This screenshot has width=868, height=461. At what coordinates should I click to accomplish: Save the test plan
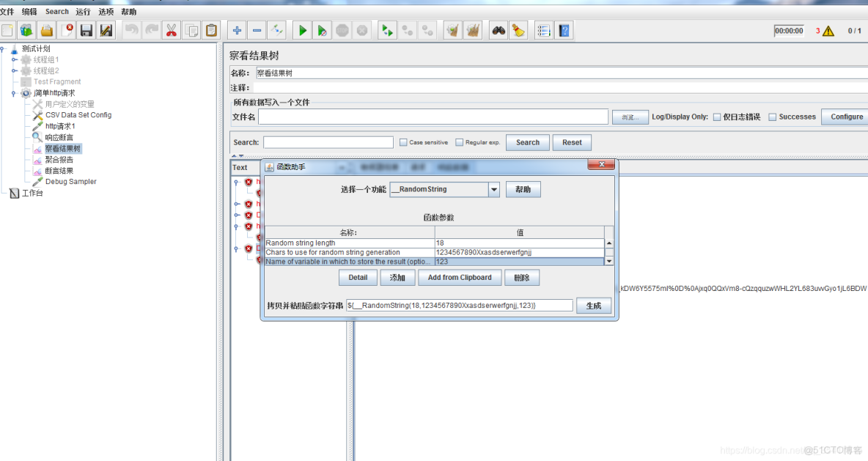87,29
